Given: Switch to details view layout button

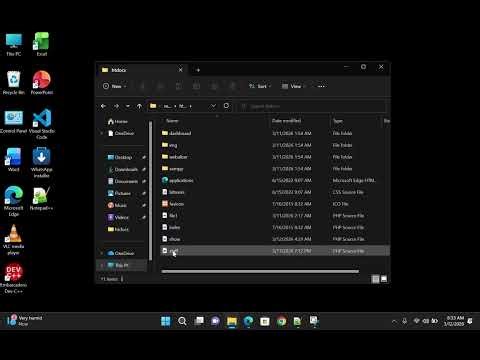Looking at the screenshot, I should click(x=375, y=279).
